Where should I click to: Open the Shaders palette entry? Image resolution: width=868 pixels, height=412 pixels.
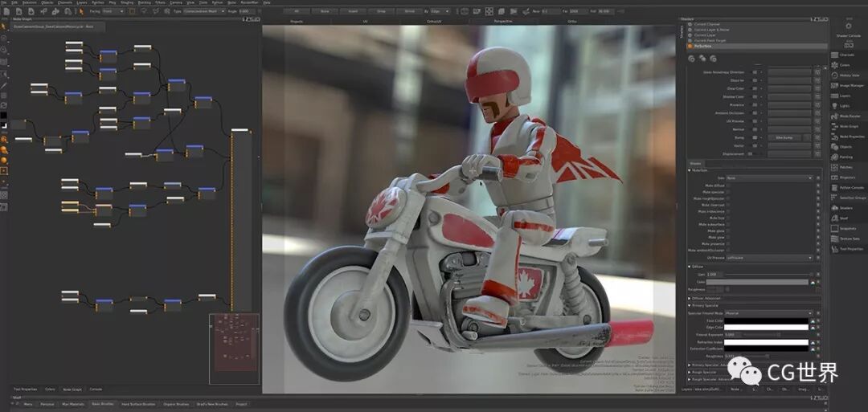tap(842, 208)
